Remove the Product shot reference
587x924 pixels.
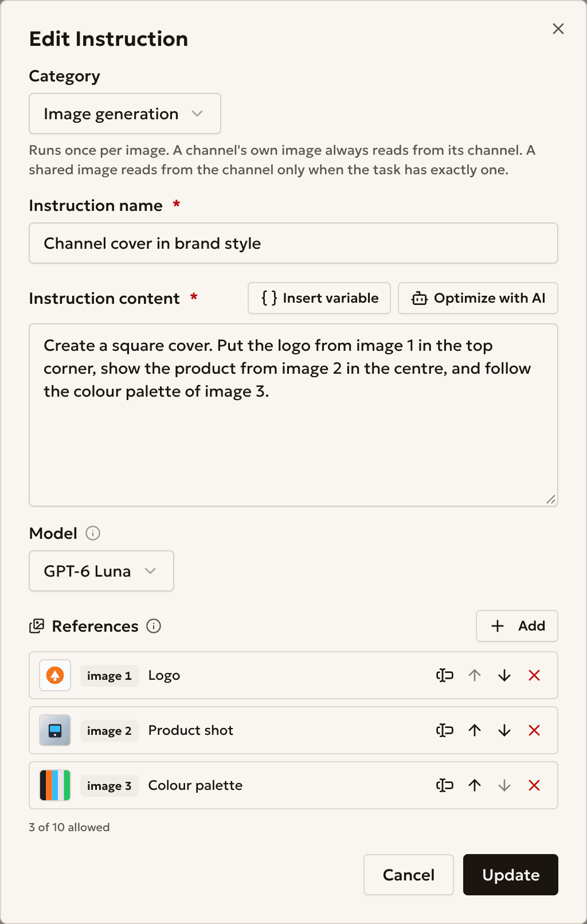point(534,730)
